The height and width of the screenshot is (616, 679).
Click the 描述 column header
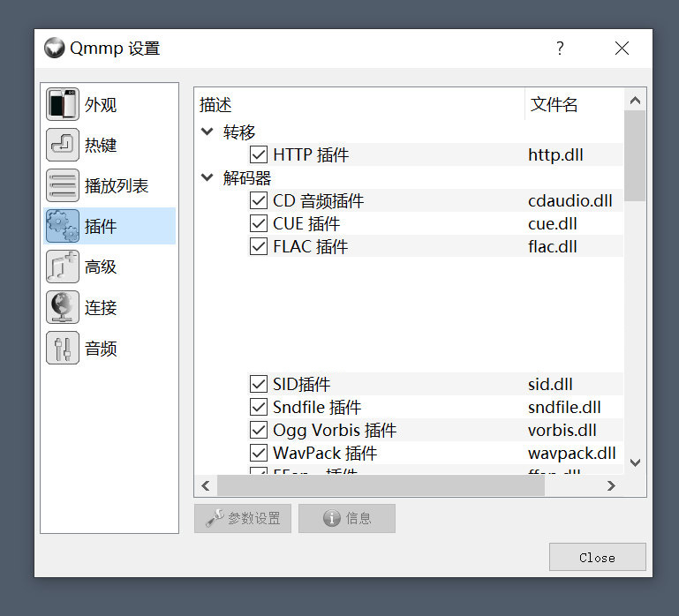coord(215,105)
